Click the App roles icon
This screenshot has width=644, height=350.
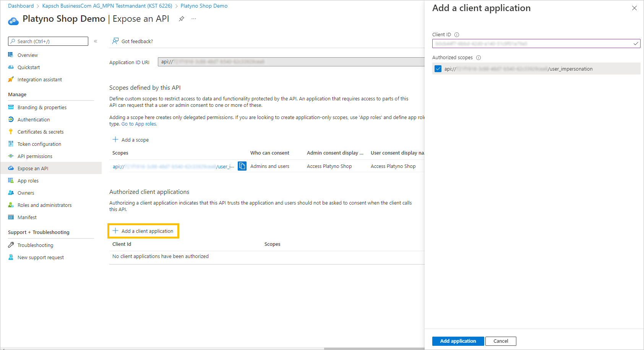(x=11, y=181)
